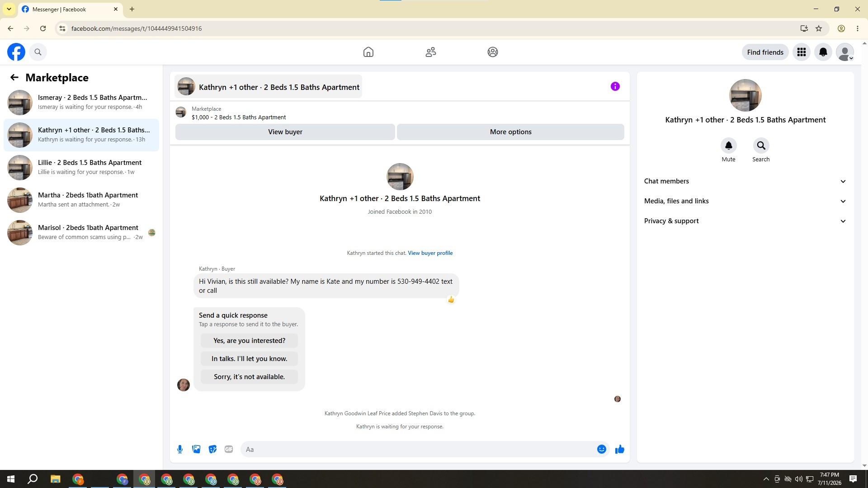The image size is (868, 488).
Task: Open the View buyer profile link
Action: pyautogui.click(x=430, y=253)
